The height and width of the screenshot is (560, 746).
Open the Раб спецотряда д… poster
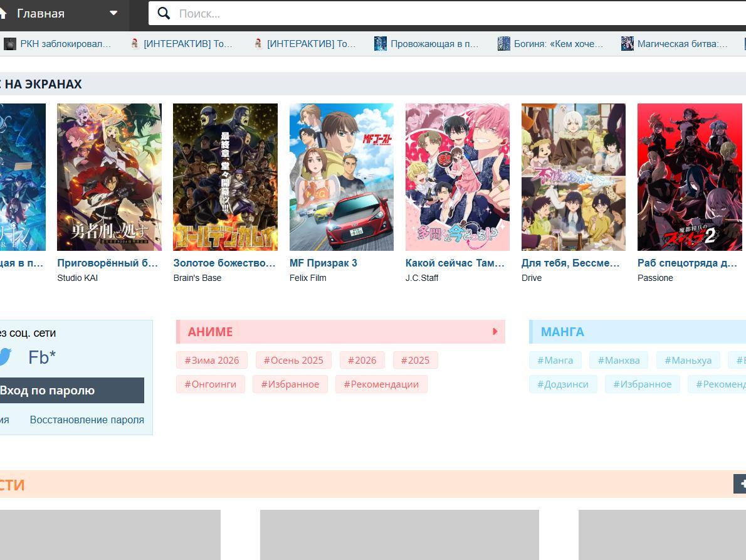690,177
